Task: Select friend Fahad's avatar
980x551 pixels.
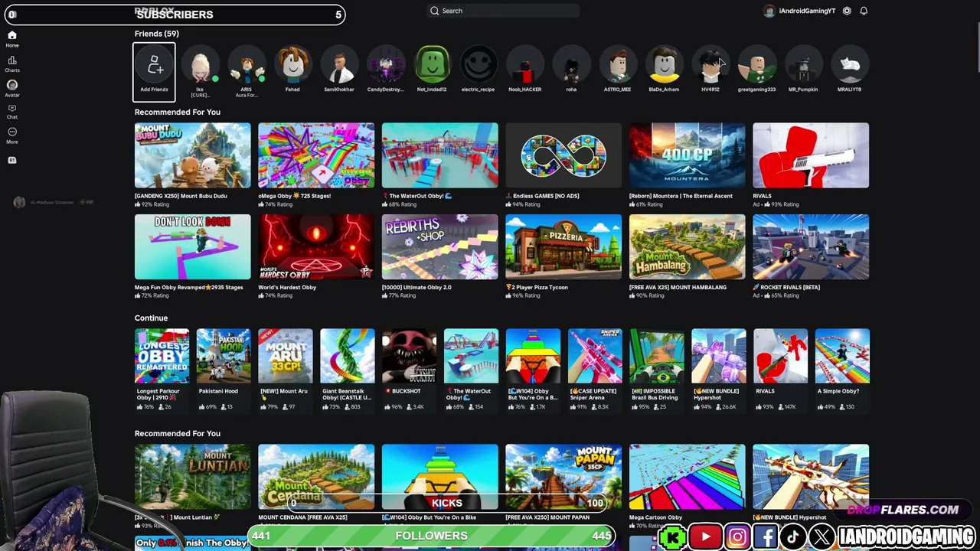Action: point(292,66)
